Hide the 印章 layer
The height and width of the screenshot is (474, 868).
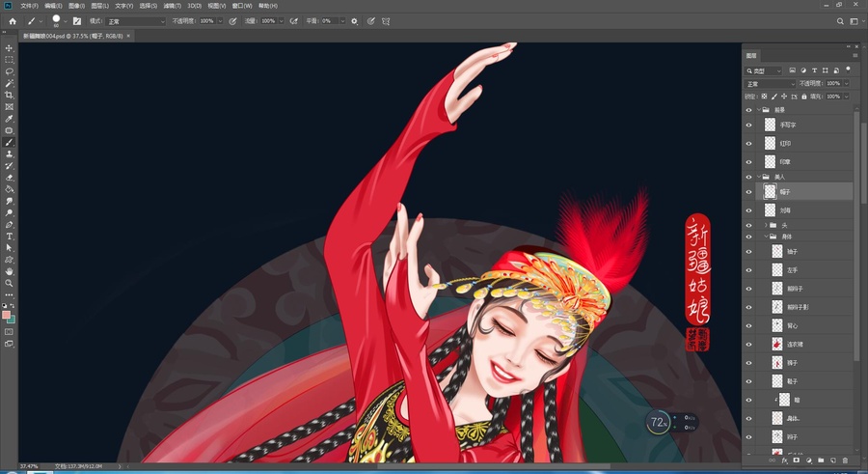(x=749, y=162)
